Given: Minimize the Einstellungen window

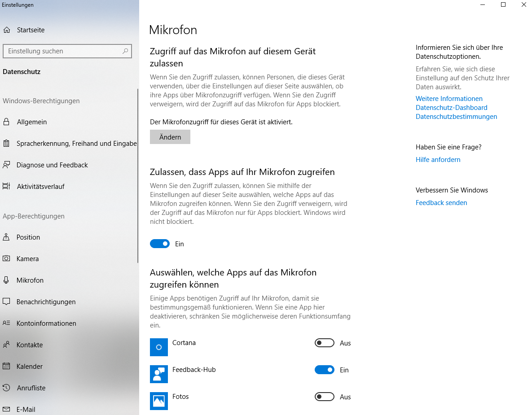Looking at the screenshot, I should 483,4.
